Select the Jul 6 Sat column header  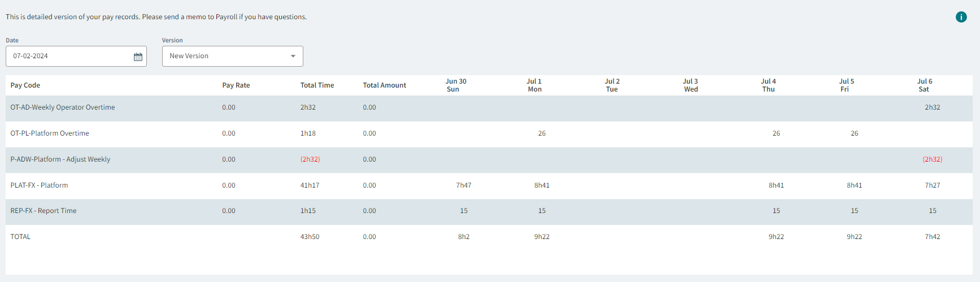924,85
